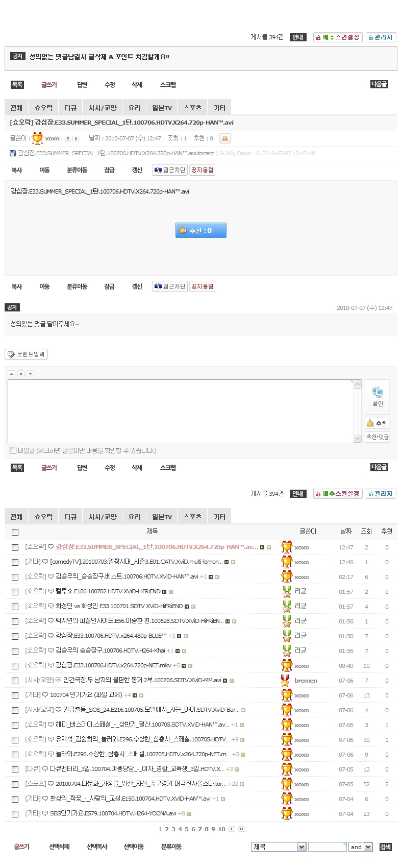Select the 일본TV tab above the post title
Screen dimensions: 402x868
coord(162,108)
